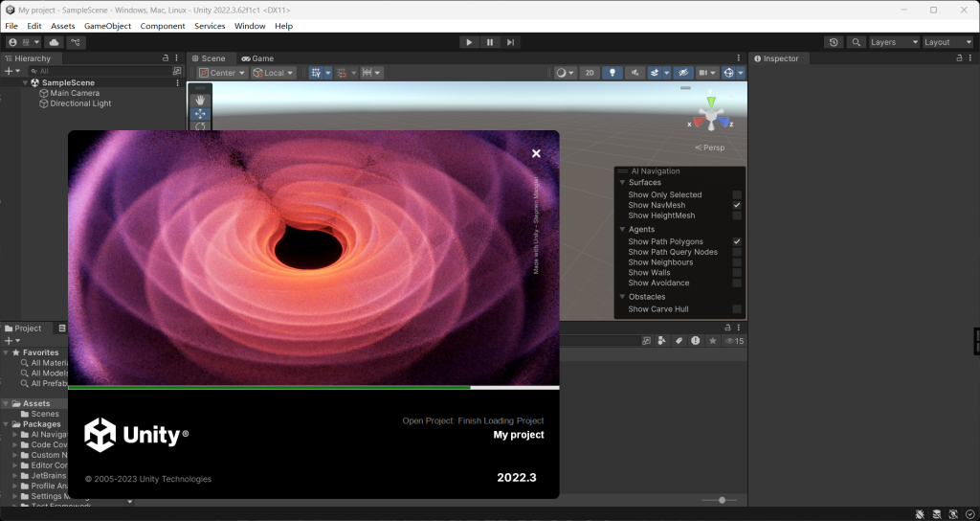Select Directional Light in the Hierarchy

[x=80, y=103]
